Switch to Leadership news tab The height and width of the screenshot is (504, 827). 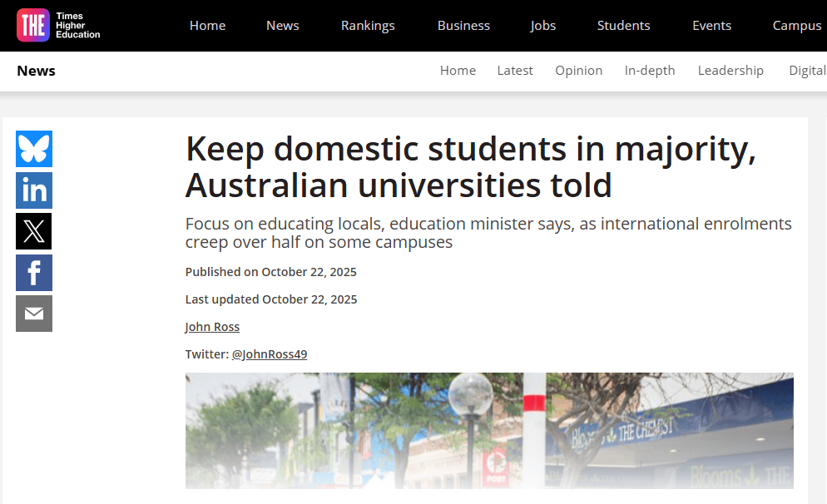(730, 71)
